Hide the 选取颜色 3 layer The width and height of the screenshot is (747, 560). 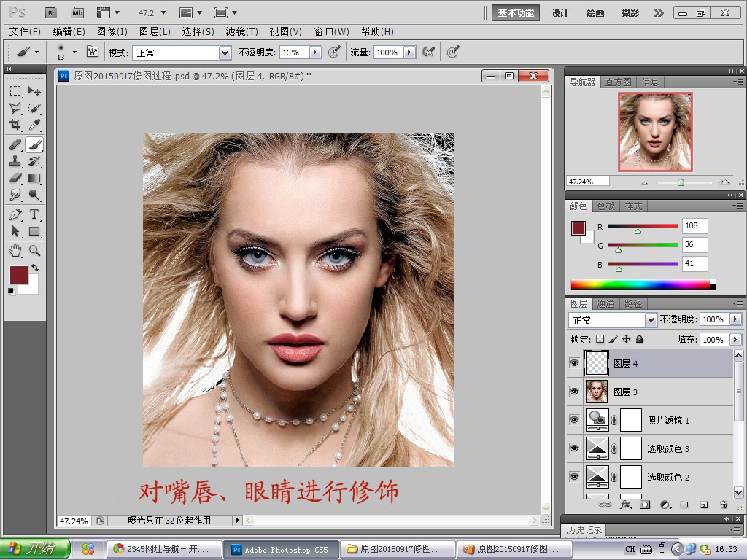[x=574, y=448]
